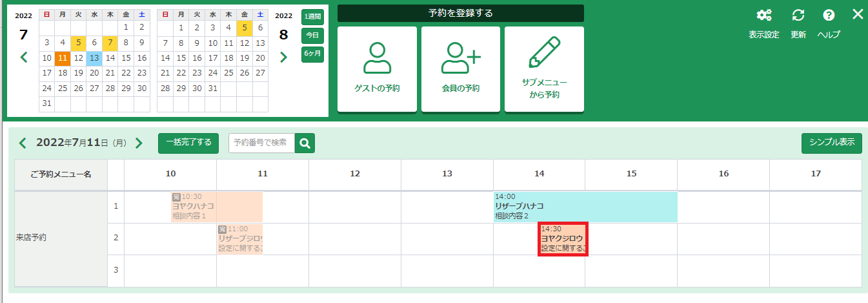Click the ゲストの予約 guest reservation icon

[377, 58]
